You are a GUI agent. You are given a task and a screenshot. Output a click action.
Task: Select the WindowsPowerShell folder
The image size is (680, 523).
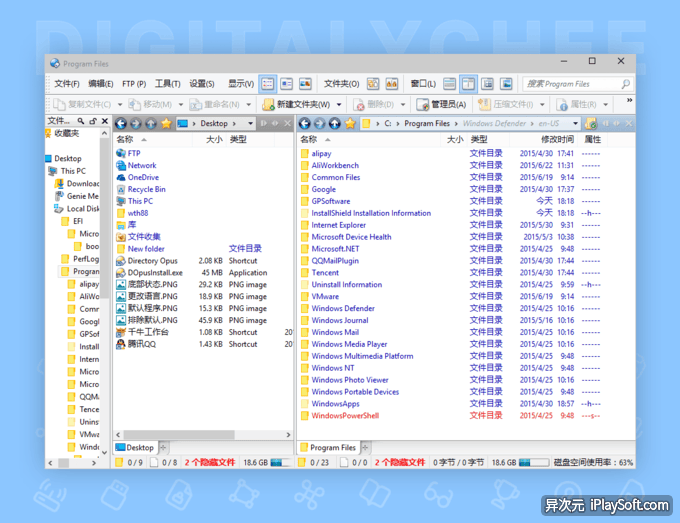[340, 416]
